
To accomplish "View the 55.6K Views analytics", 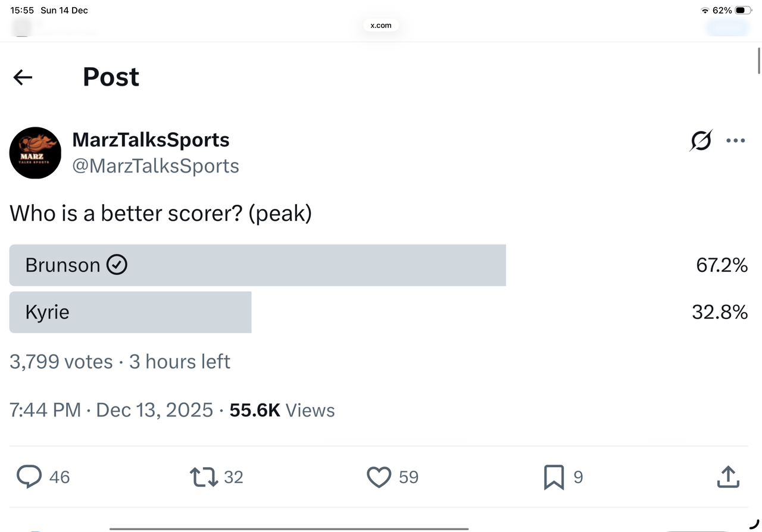I will 282,410.
